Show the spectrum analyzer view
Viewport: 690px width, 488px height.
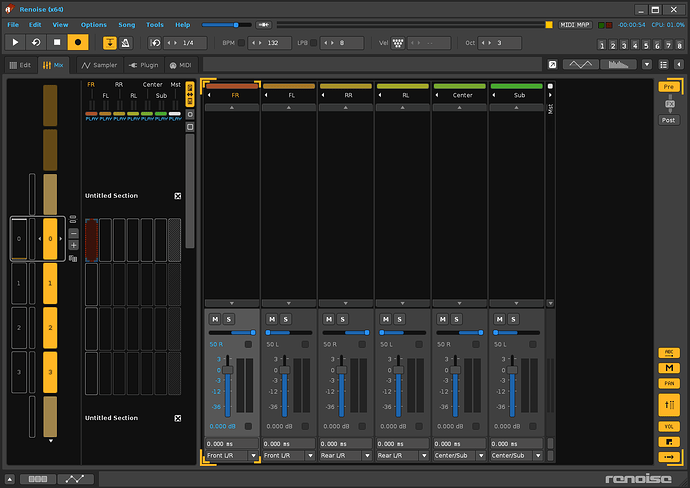pyautogui.click(x=618, y=65)
